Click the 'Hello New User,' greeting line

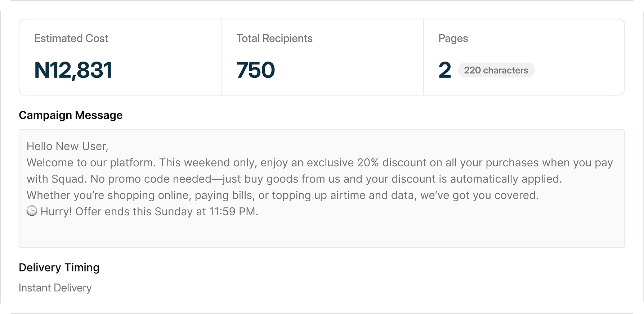pos(67,146)
